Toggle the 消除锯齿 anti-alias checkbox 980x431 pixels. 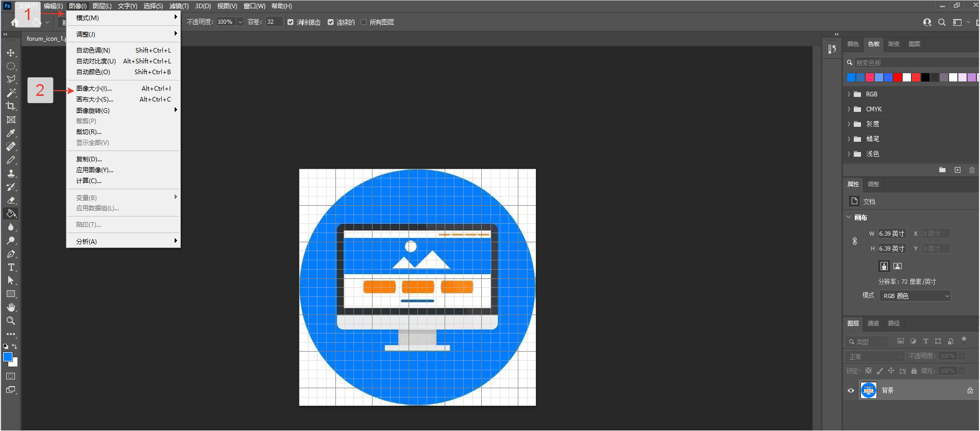pos(291,22)
